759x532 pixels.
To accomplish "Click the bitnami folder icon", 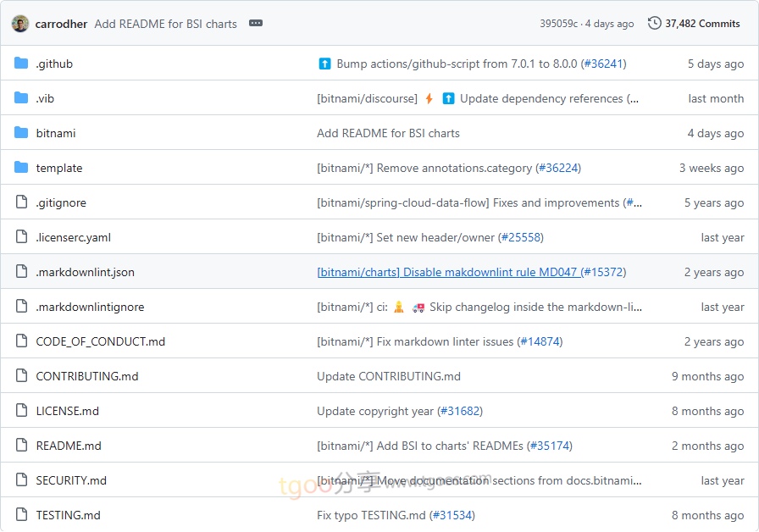I will [21, 133].
